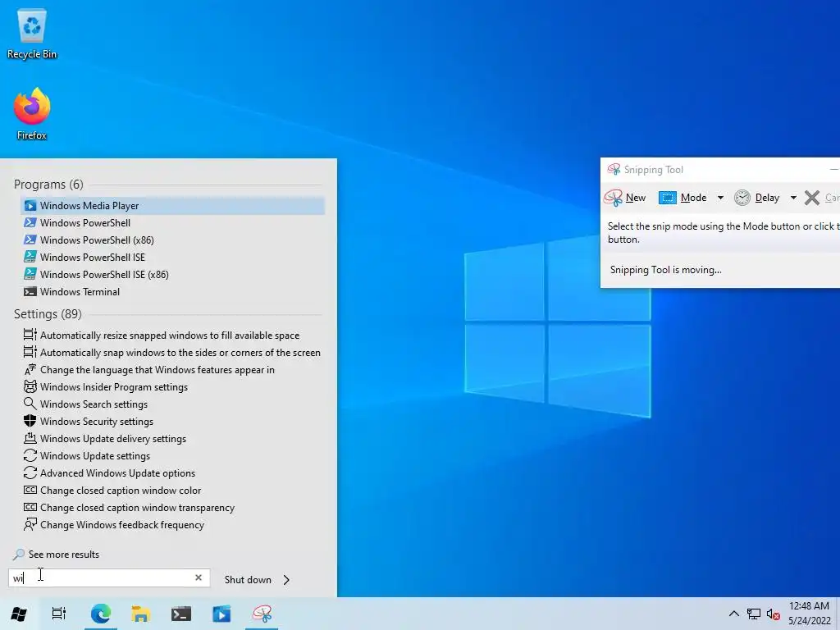Click the Windows Update delivery settings icon

click(30, 438)
